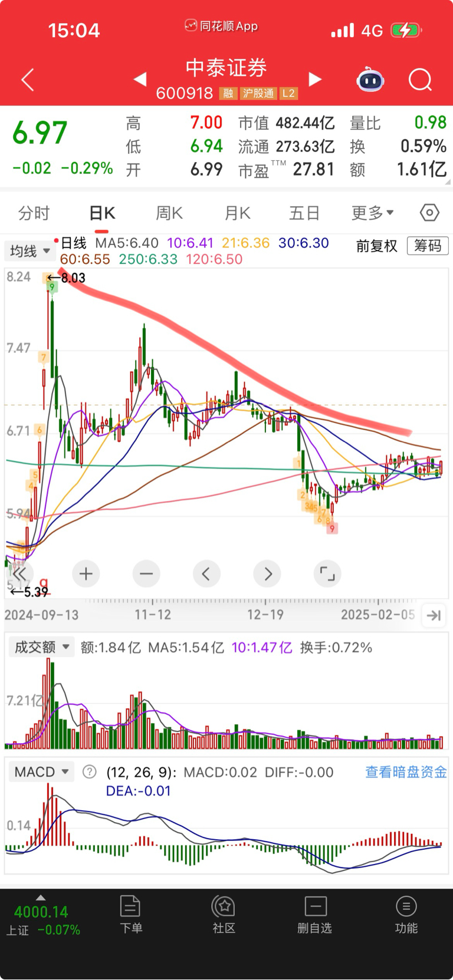Open 成交额 indicator dropdown
Screen dimensions: 453x980
pos(41,647)
